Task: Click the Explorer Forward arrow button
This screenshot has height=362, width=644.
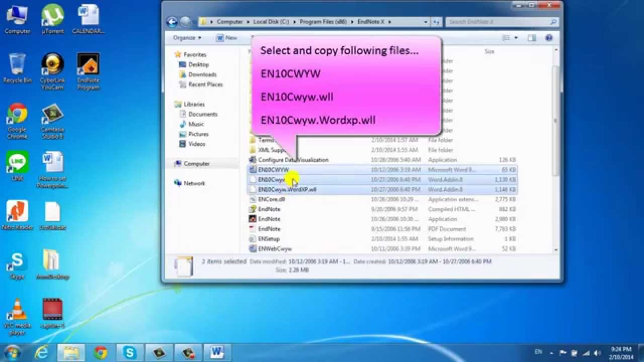Action: [x=185, y=22]
